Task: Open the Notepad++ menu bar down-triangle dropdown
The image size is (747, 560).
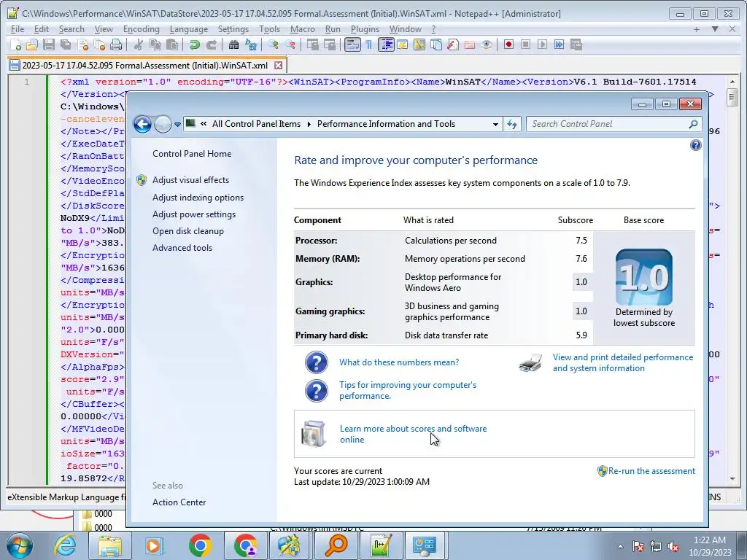Action: tap(715, 29)
